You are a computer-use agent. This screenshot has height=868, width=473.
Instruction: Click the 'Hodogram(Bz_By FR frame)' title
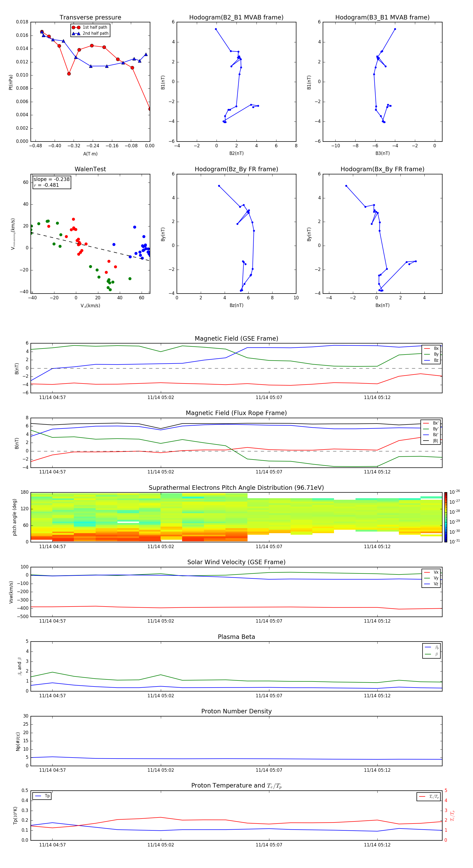236,169
